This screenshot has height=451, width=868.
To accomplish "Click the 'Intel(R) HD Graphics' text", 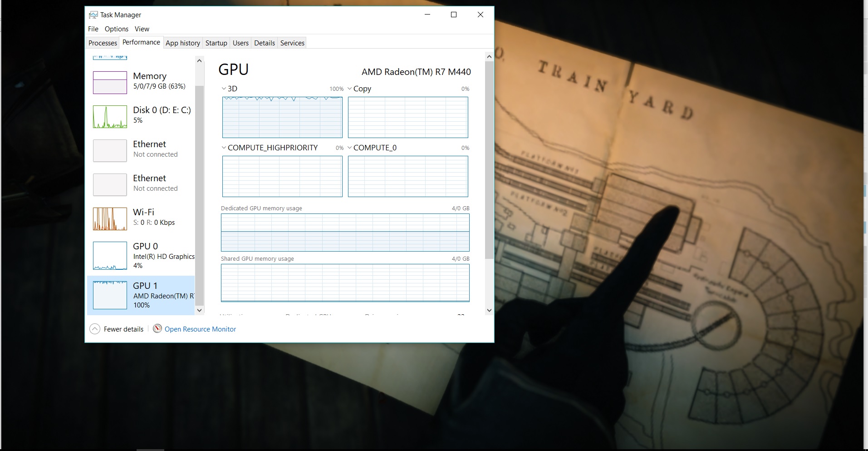I will click(164, 257).
